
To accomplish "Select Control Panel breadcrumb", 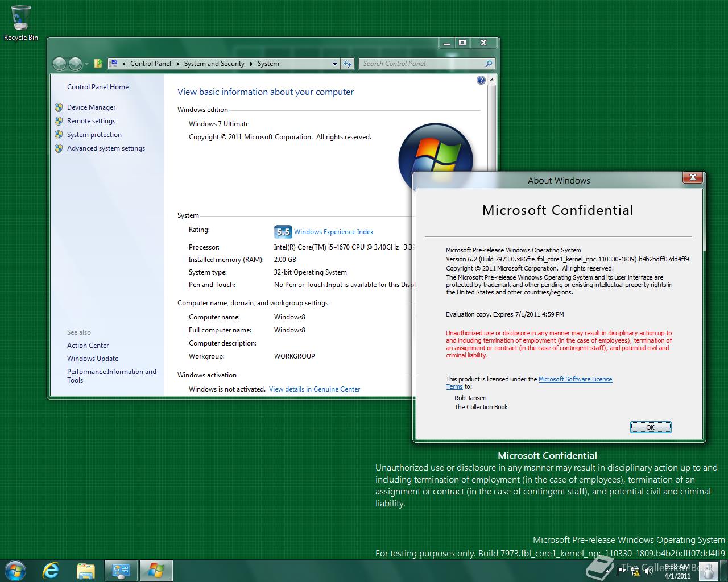I will coord(150,64).
